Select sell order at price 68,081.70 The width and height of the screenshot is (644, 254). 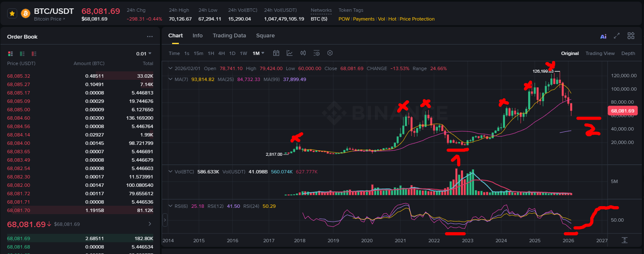tap(80, 210)
